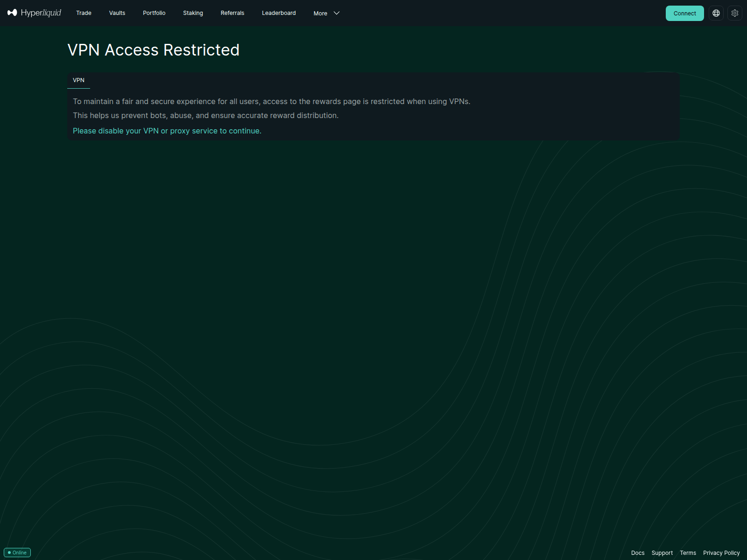Click 'Please disable your VPN or proxy service' text
Image resolution: width=747 pixels, height=560 pixels.
167,131
